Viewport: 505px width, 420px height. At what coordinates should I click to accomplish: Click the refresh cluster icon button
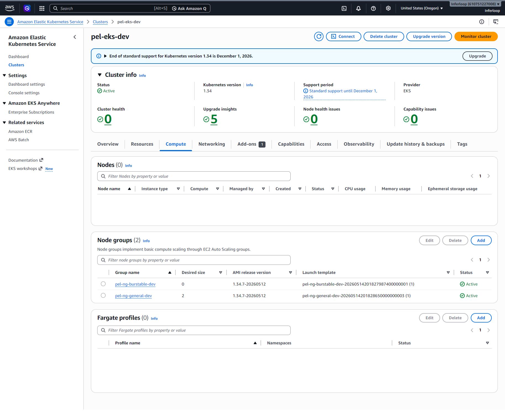tap(319, 36)
